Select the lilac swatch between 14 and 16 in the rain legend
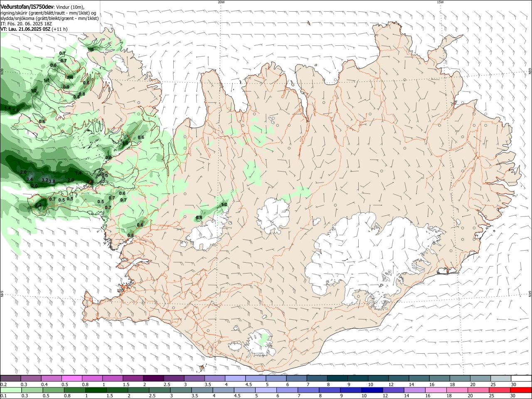This screenshot has width=532, height=399. [x=415, y=390]
